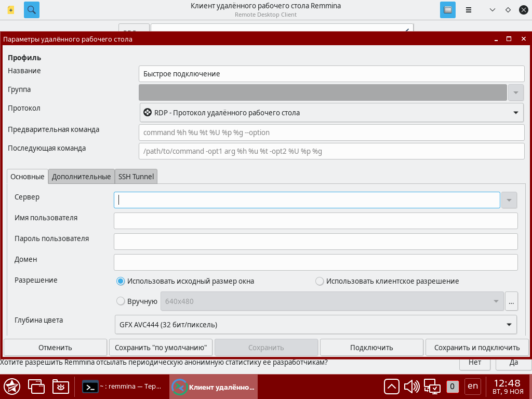Open the Remmina hamburger menu
The height and width of the screenshot is (399, 532).
click(468, 10)
